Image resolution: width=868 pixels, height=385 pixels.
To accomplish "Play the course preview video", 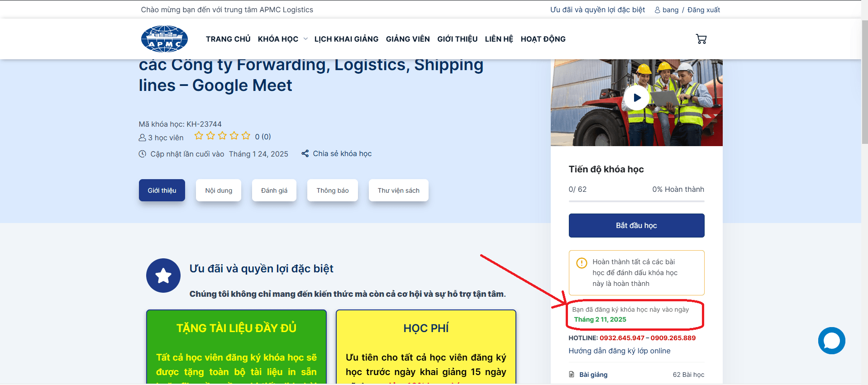I will 636,98.
